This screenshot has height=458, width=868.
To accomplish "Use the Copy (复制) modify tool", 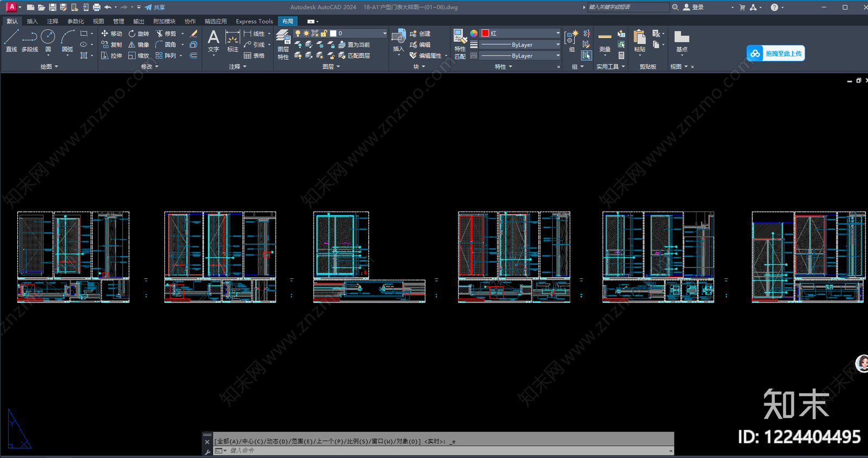I will tap(112, 44).
